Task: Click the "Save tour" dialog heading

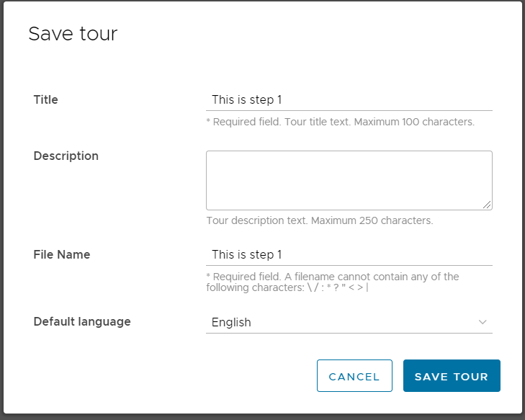Action: [x=73, y=34]
